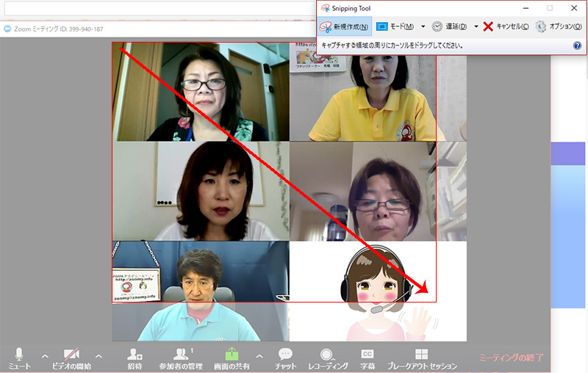Open the モード mode dropdown arrow
Viewport: 588px width, 373px height.
[423, 26]
